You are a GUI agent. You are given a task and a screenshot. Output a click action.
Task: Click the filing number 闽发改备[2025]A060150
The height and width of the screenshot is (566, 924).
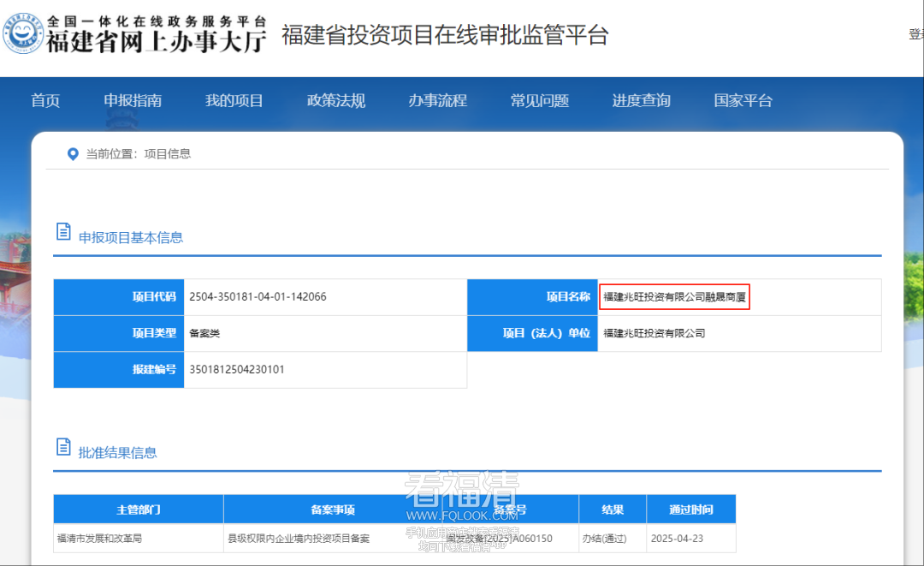coord(499,539)
